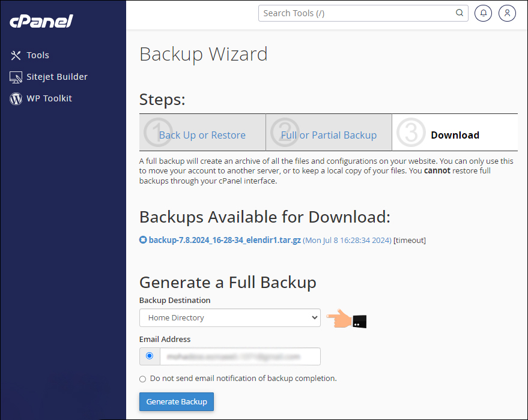The width and height of the screenshot is (528, 420).
Task: Open the Backup Destination dropdown
Action: point(229,318)
